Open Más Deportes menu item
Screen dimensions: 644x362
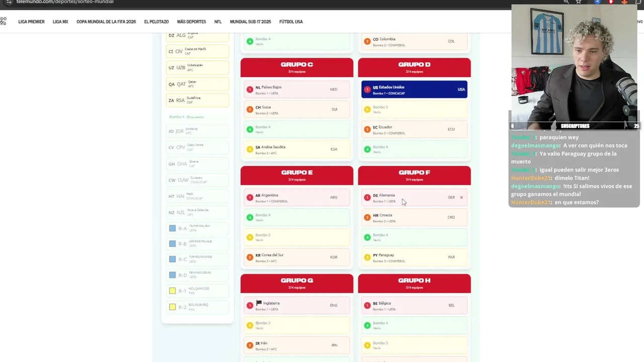(x=191, y=22)
